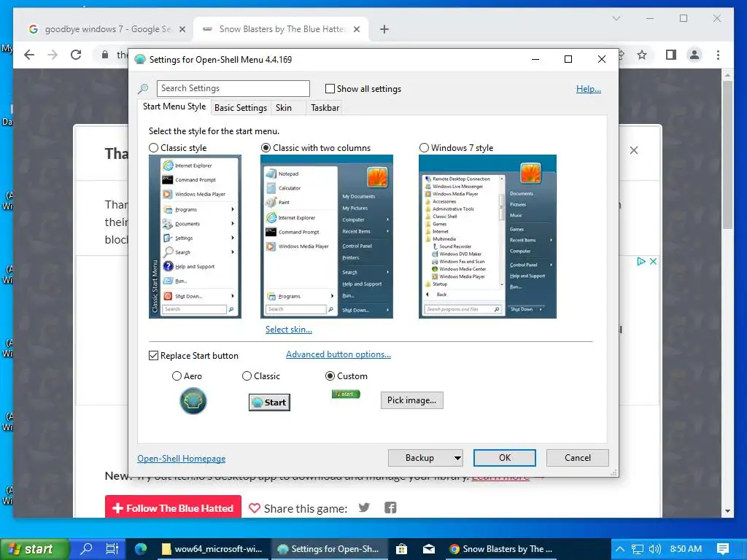Image resolution: width=747 pixels, height=560 pixels.
Task: Click the AdChoices triangle icon
Action: 641,261
